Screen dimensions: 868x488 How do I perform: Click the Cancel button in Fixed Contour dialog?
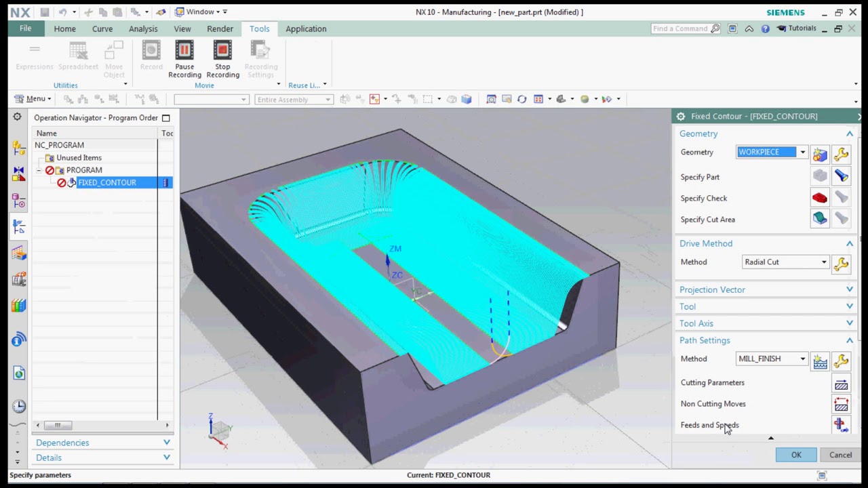coord(840,455)
